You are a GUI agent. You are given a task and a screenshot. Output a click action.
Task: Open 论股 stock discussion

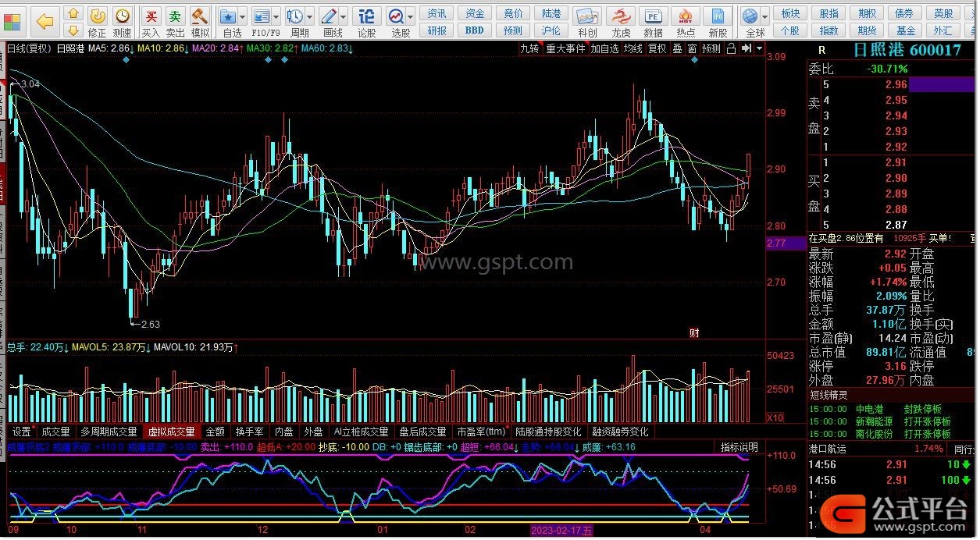[x=367, y=22]
